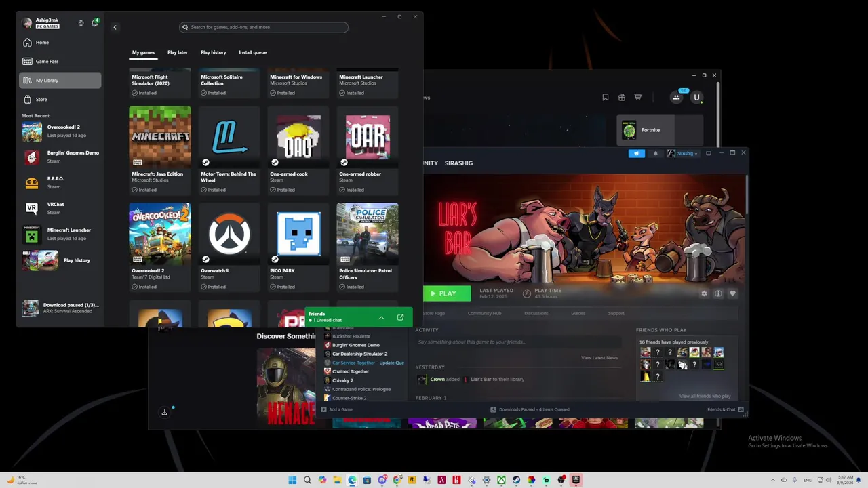868x488 pixels.
Task: Click green PLAY button for Liar's Bar
Action: point(447,293)
